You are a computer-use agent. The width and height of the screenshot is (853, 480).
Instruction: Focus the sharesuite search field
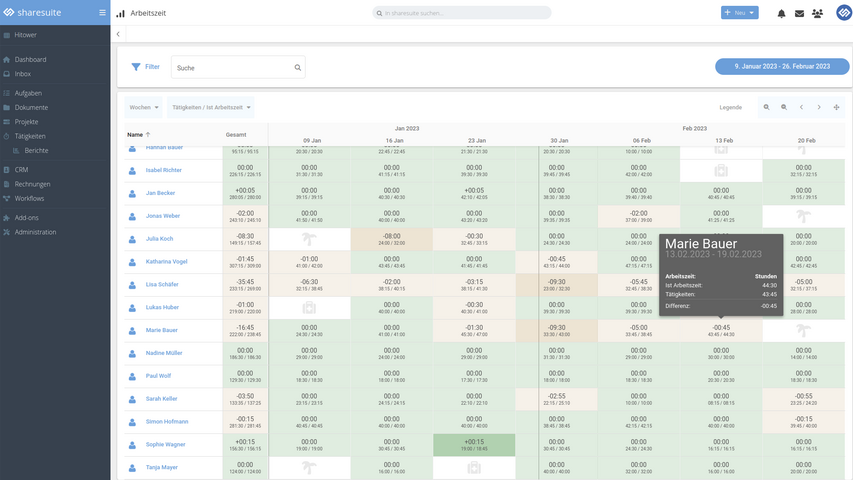(462, 13)
